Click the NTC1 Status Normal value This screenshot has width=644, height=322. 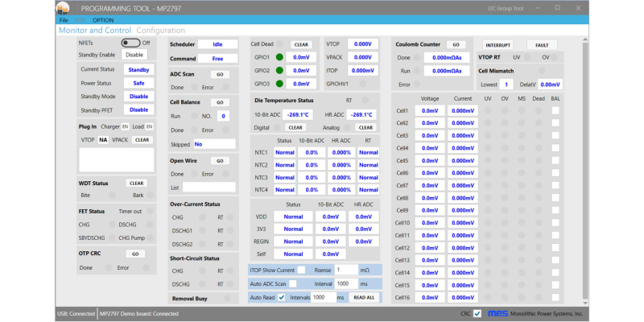[285, 153]
